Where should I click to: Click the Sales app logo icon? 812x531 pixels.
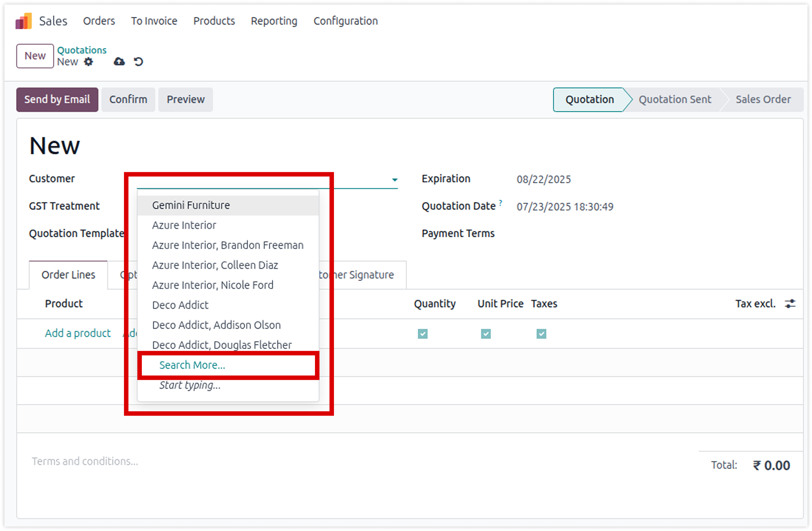click(23, 21)
